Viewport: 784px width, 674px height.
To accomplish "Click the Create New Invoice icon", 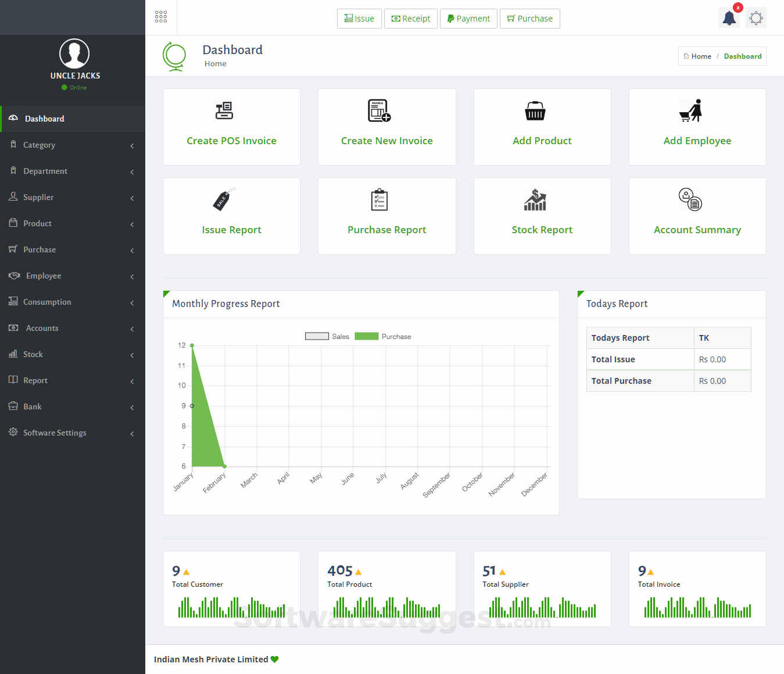I will click(380, 110).
